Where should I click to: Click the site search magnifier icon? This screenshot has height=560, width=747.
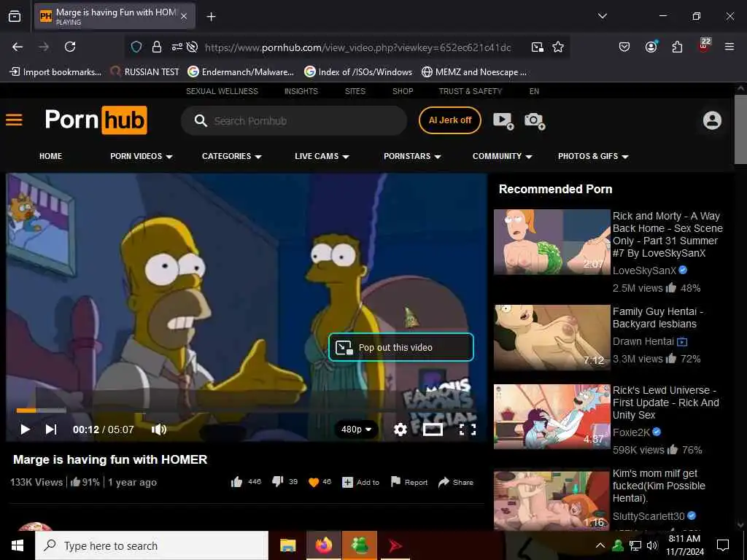(201, 120)
